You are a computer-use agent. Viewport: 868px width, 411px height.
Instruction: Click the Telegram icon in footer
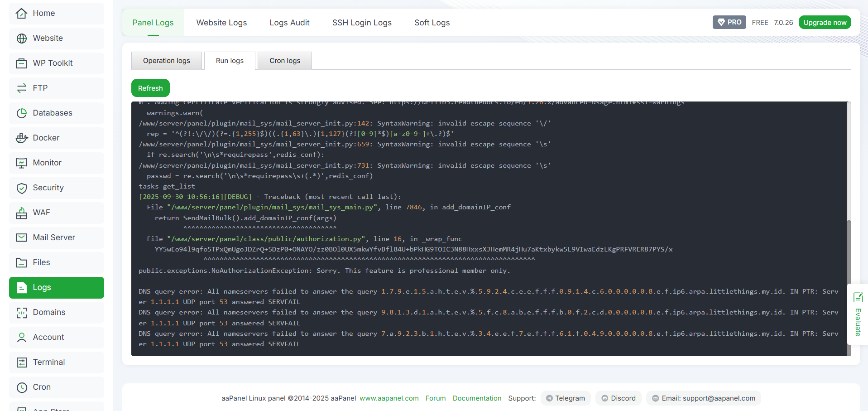[549, 398]
